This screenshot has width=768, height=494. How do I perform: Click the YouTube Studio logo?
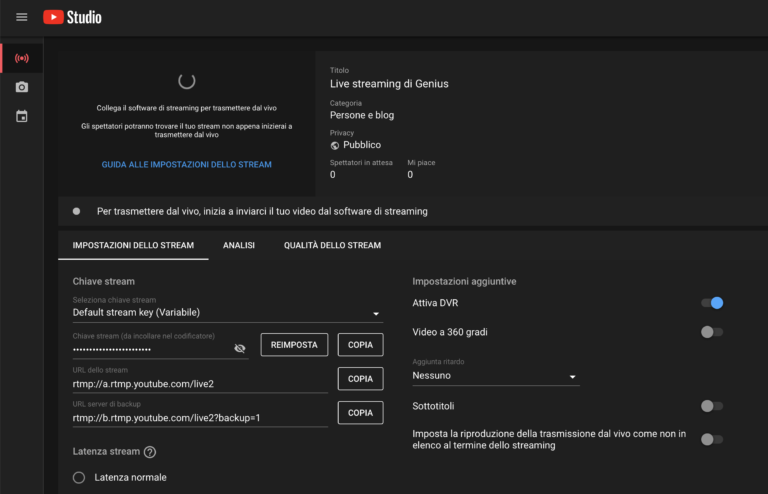[72, 17]
